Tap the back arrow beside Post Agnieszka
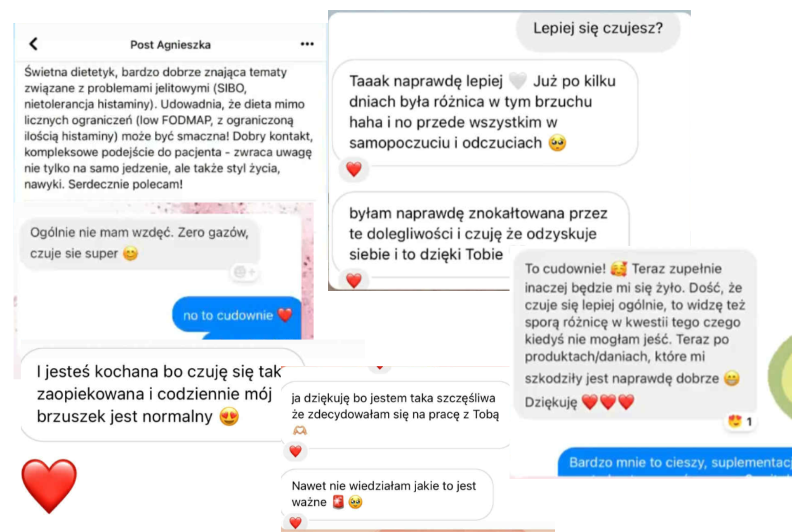 point(34,44)
